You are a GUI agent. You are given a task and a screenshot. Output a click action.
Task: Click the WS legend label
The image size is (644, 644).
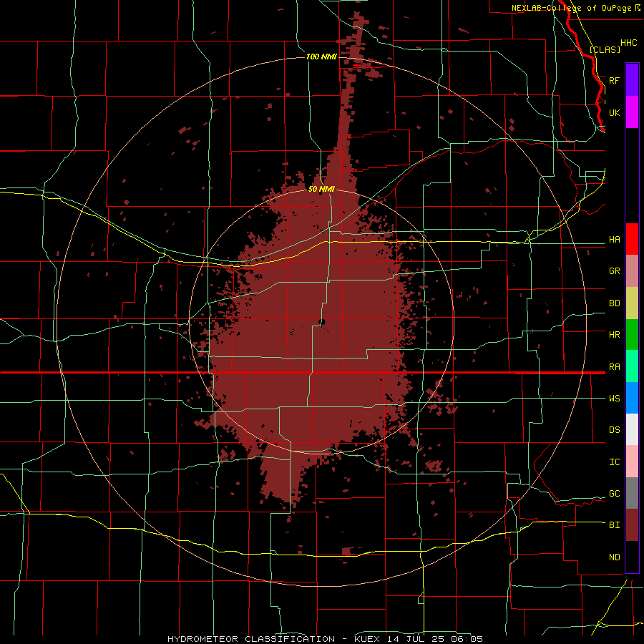tap(615, 398)
